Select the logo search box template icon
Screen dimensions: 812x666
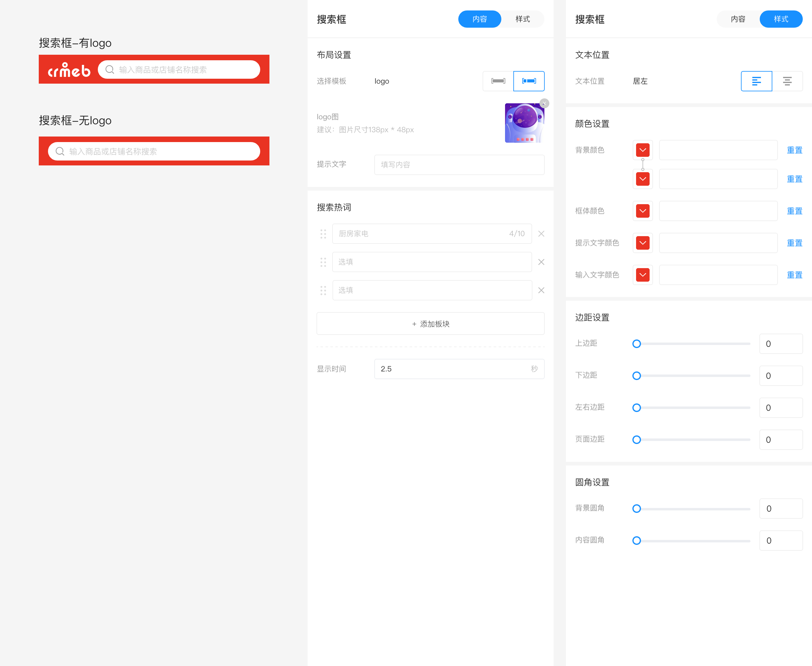[x=529, y=81]
